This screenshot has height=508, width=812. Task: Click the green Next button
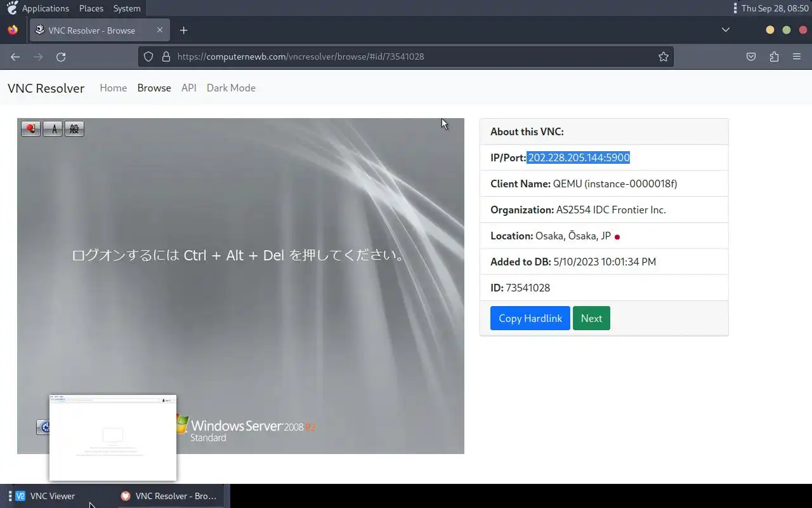pyautogui.click(x=591, y=318)
